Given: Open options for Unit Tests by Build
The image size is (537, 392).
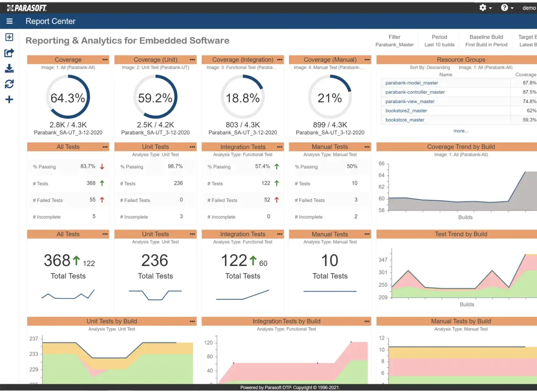Looking at the screenshot, I should (x=192, y=321).
